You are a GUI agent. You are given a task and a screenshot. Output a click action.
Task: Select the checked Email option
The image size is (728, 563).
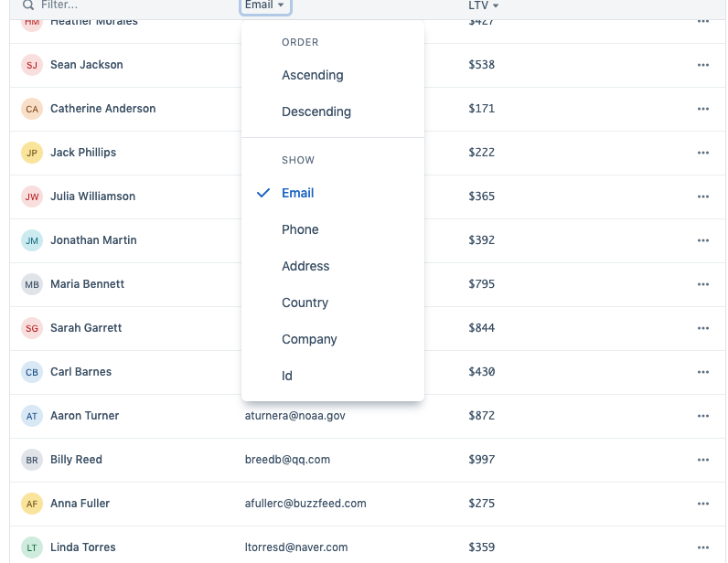click(x=333, y=193)
